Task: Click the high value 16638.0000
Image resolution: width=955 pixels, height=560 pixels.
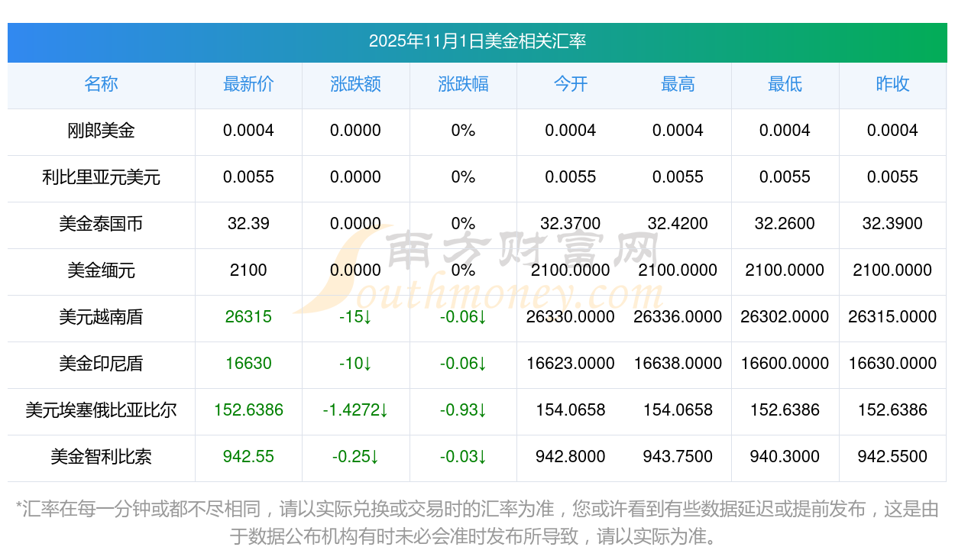Action: [678, 364]
